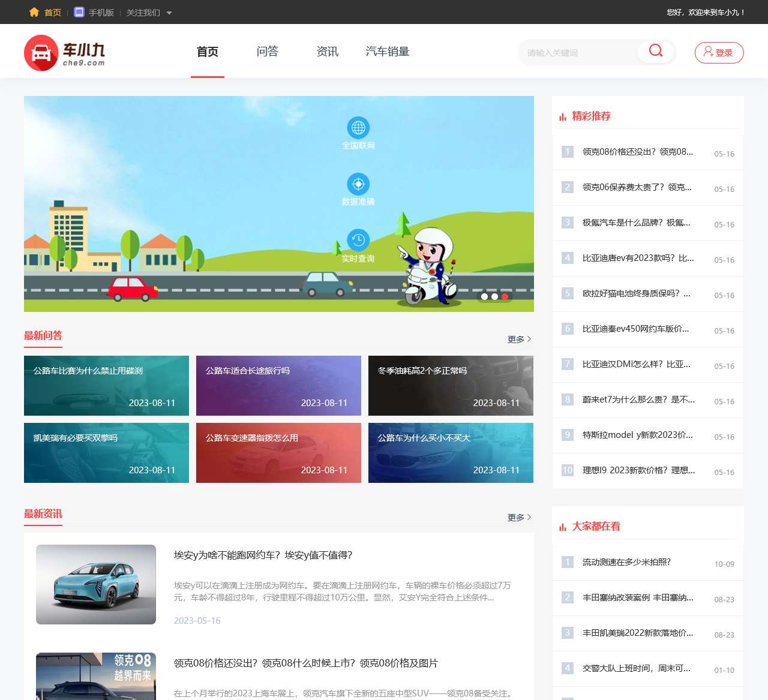
Task: Click the 关注我们 menu item
Action: click(x=143, y=13)
